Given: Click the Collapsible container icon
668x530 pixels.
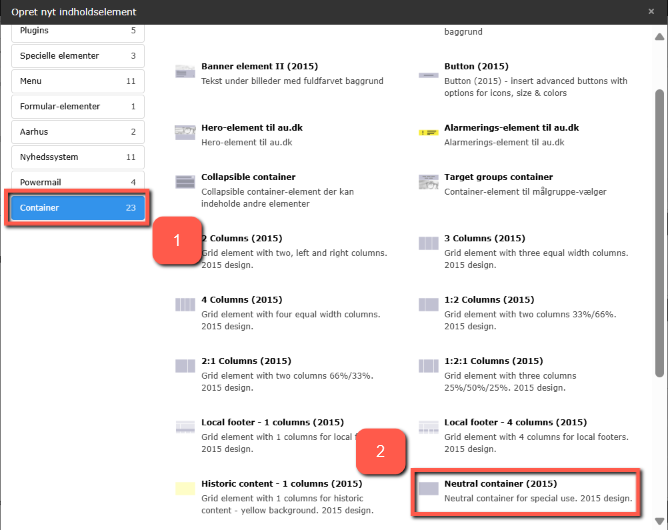Looking at the screenshot, I should pos(184,181).
